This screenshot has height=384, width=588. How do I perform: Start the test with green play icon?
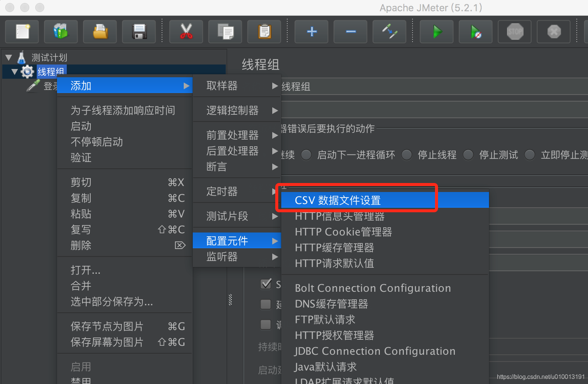pos(437,31)
